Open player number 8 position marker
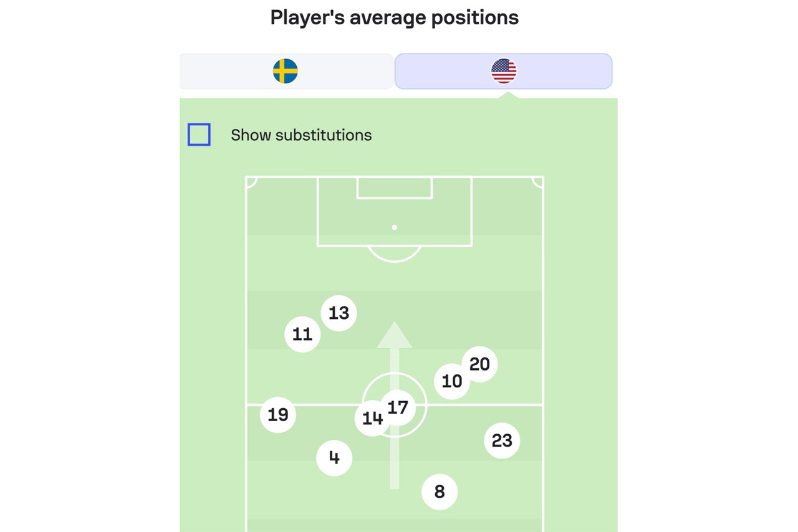Image resolution: width=798 pixels, height=532 pixels. [440, 492]
